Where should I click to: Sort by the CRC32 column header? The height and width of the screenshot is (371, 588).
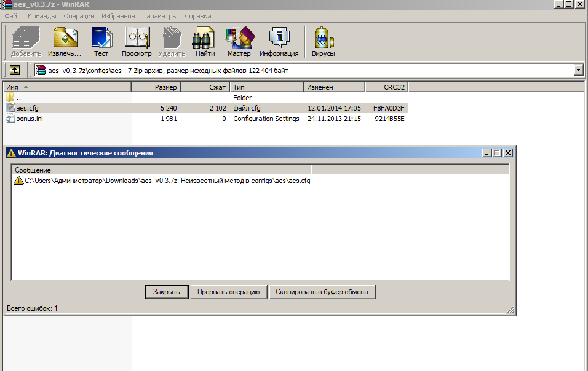[x=387, y=87]
